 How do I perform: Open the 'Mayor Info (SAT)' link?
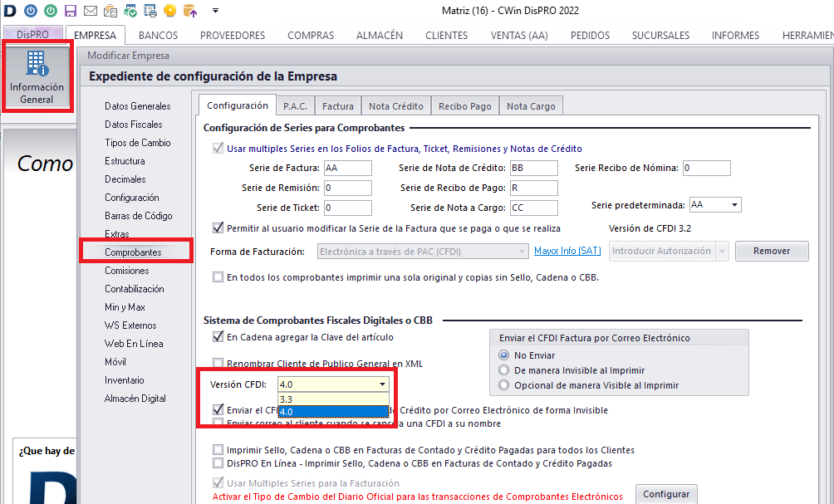pos(567,251)
